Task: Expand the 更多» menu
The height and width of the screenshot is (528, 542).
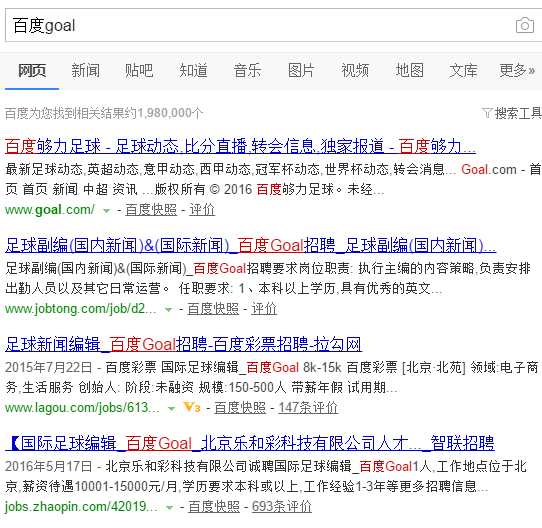Action: (517, 71)
